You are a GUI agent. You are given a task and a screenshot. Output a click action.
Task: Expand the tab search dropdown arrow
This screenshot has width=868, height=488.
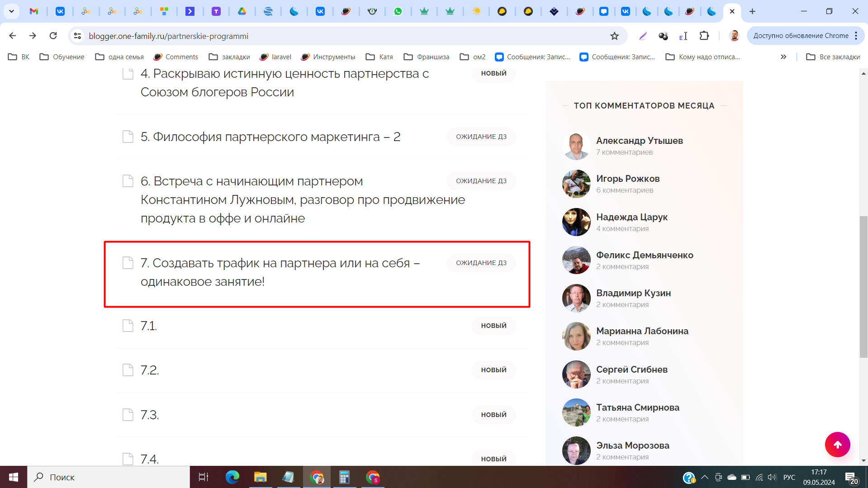pyautogui.click(x=11, y=11)
